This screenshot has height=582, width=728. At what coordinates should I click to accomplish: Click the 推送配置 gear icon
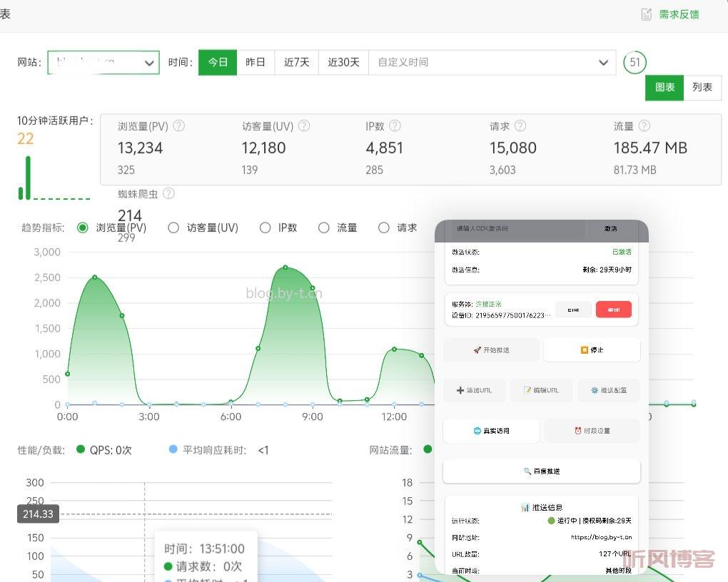point(593,390)
